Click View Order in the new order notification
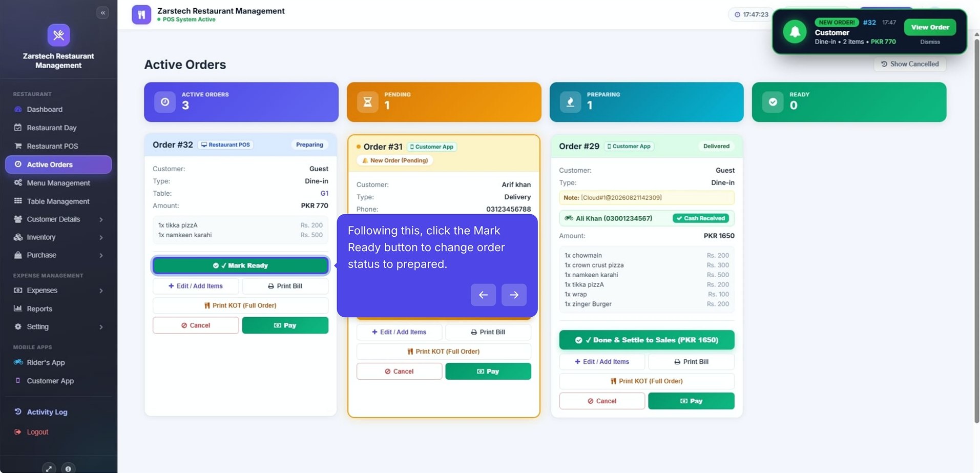The height and width of the screenshot is (473, 980). click(x=930, y=27)
